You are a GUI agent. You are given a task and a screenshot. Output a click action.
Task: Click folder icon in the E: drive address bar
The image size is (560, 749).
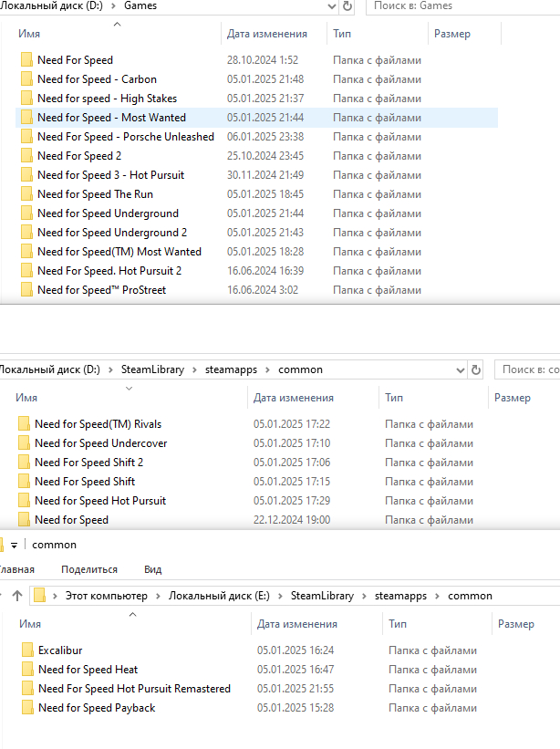[39, 596]
